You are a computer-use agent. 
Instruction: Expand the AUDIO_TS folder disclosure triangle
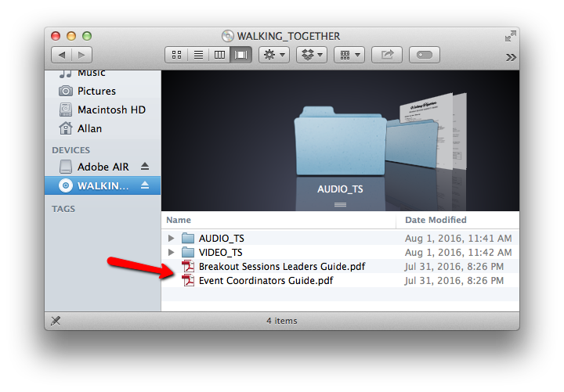click(172, 238)
